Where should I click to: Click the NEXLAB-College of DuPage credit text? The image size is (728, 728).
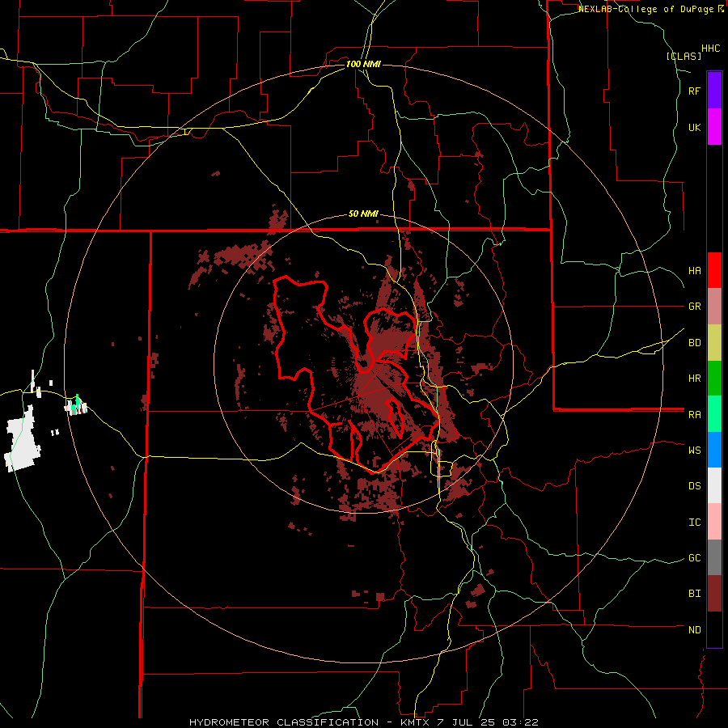tap(647, 9)
